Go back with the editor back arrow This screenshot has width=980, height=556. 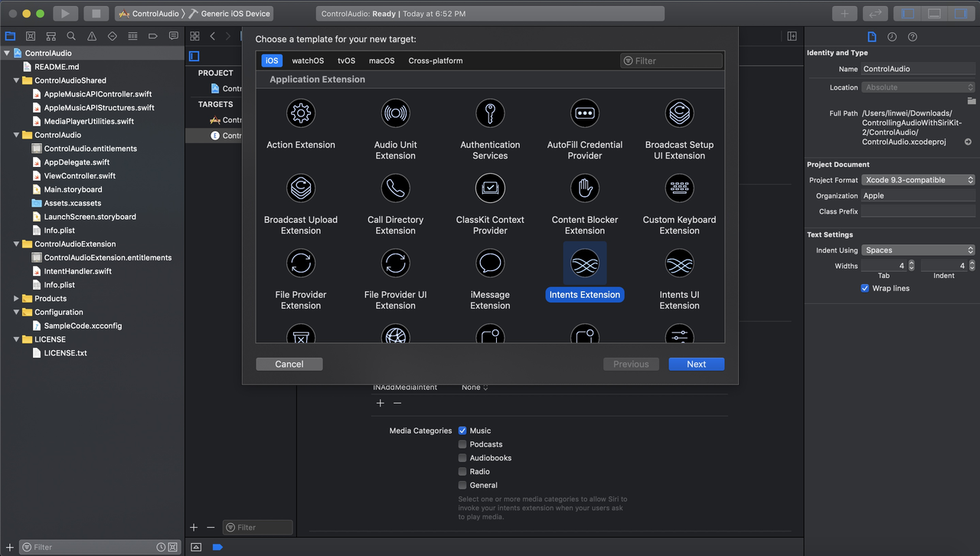tap(213, 36)
